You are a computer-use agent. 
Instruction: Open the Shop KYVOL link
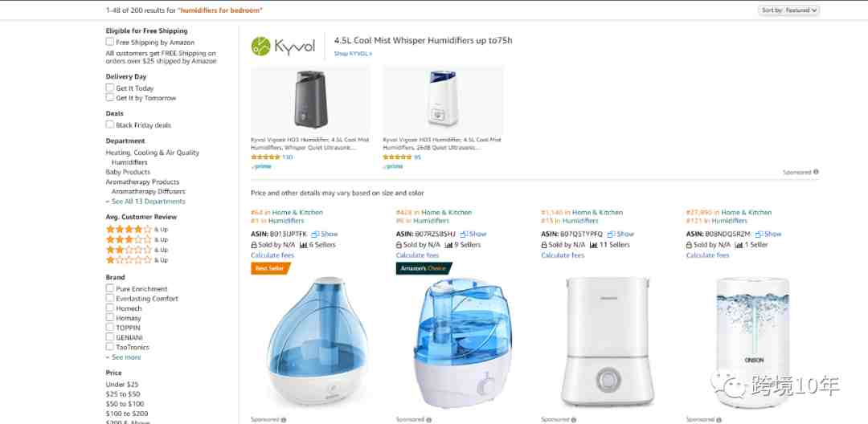pyautogui.click(x=353, y=54)
